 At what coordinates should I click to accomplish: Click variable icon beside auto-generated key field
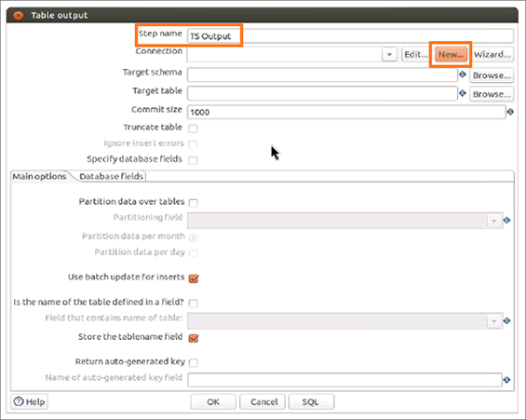506,380
